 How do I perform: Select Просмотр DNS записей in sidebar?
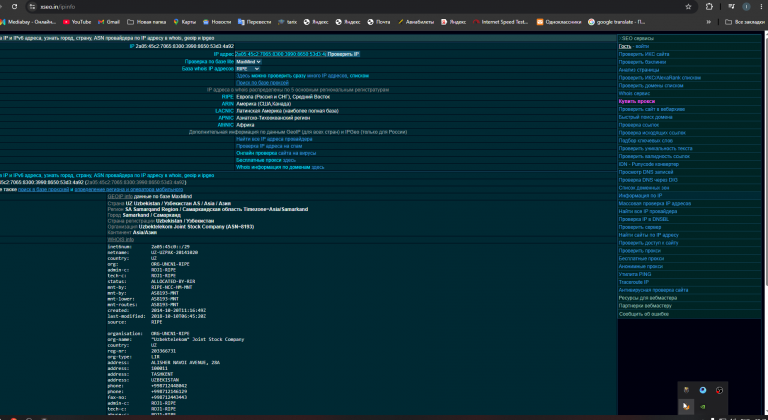click(x=646, y=172)
